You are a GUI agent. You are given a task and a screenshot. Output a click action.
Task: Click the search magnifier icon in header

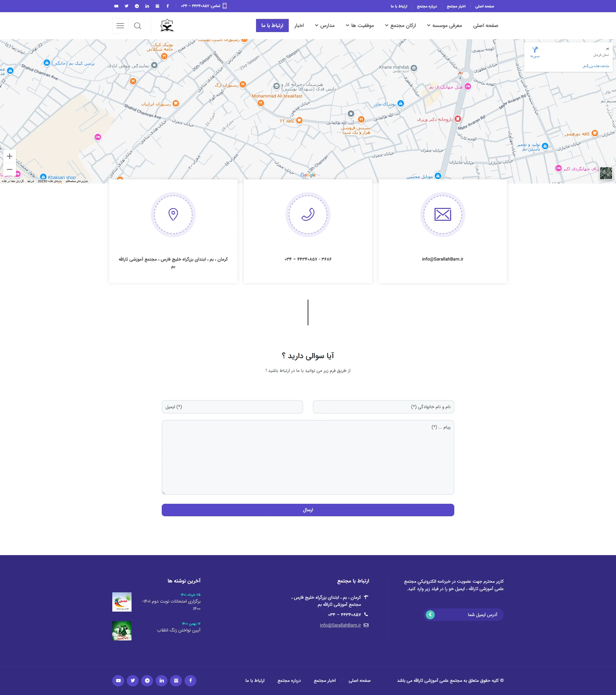click(x=137, y=26)
